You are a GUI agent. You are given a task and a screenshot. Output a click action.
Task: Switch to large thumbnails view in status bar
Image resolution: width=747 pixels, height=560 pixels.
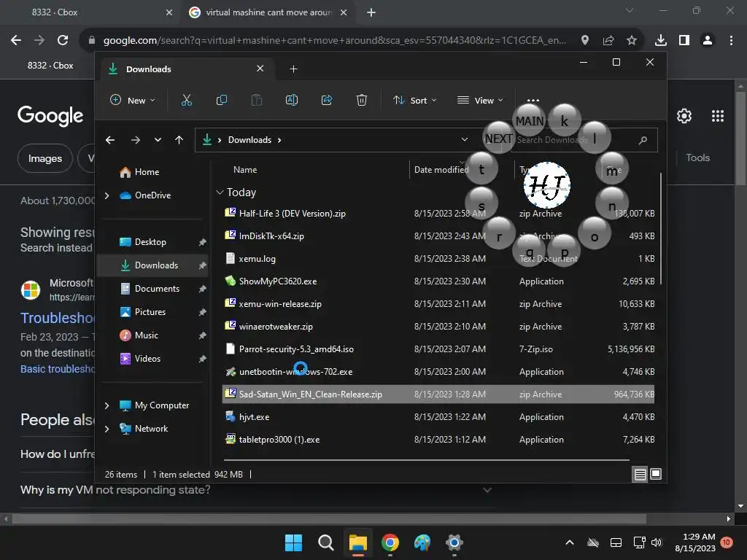point(656,474)
